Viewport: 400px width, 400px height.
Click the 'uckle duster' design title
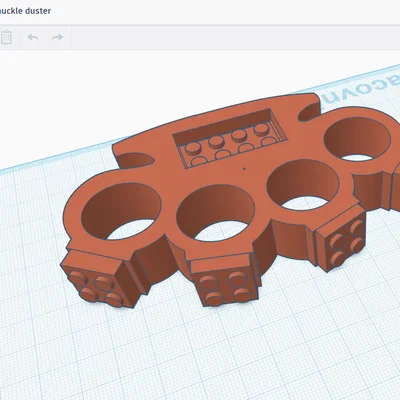[x=25, y=11]
